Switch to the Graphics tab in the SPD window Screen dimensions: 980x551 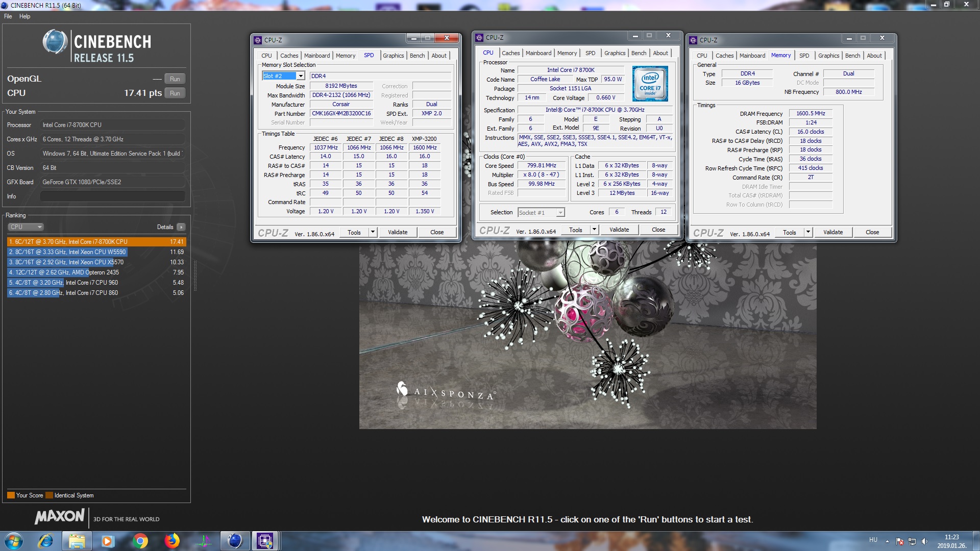click(x=393, y=56)
